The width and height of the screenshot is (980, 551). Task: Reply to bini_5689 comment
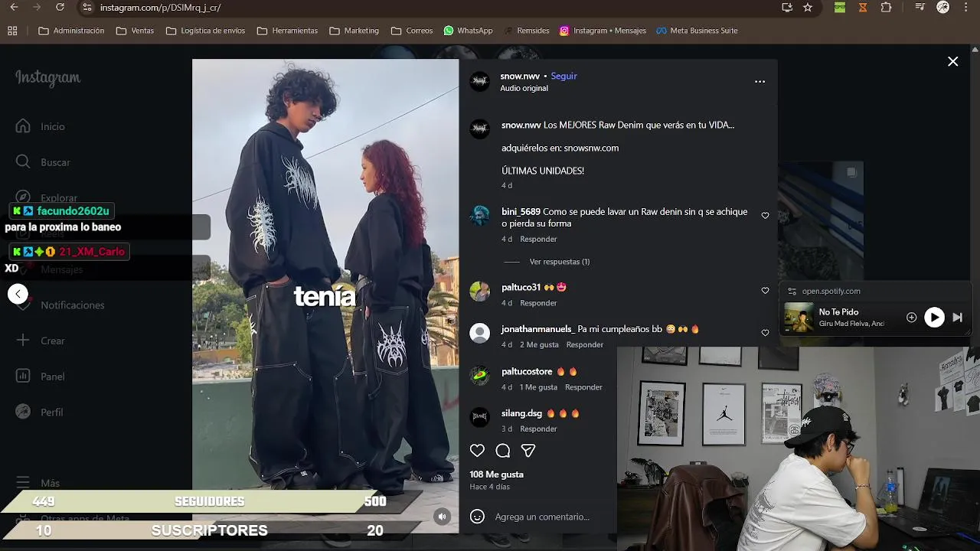pos(538,239)
